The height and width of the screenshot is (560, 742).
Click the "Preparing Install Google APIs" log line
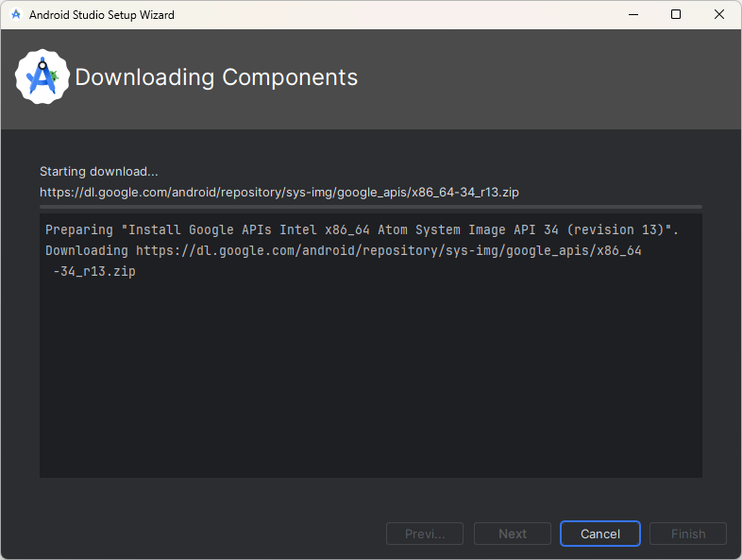pyautogui.click(x=362, y=230)
